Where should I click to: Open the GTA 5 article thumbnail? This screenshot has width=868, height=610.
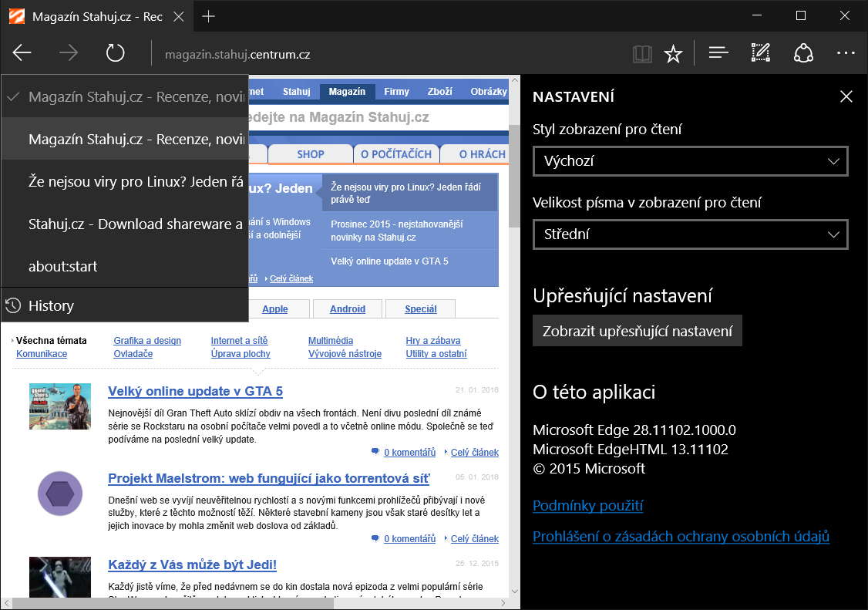coord(60,406)
